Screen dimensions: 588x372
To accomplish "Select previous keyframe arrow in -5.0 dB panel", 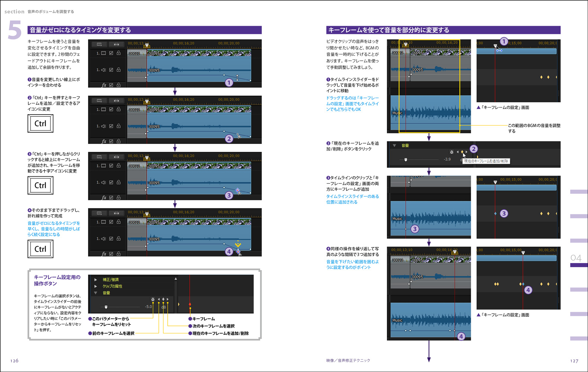I will [159, 299].
